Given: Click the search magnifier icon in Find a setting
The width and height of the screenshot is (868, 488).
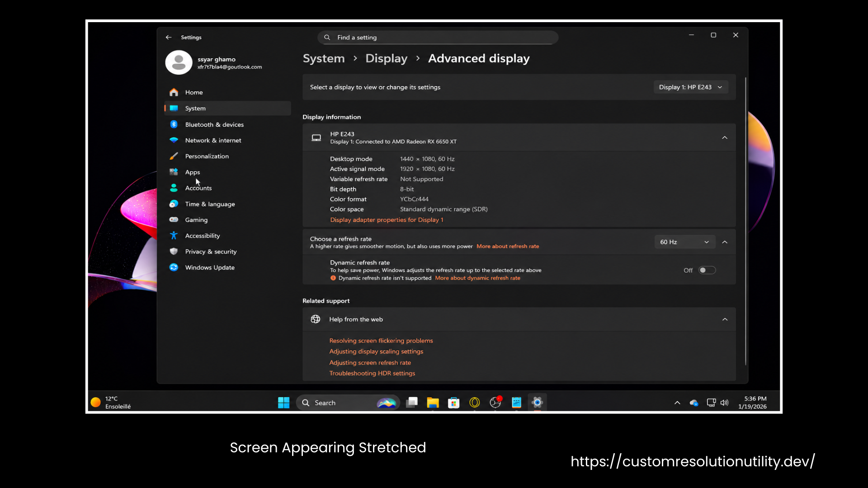Looking at the screenshot, I should (327, 38).
